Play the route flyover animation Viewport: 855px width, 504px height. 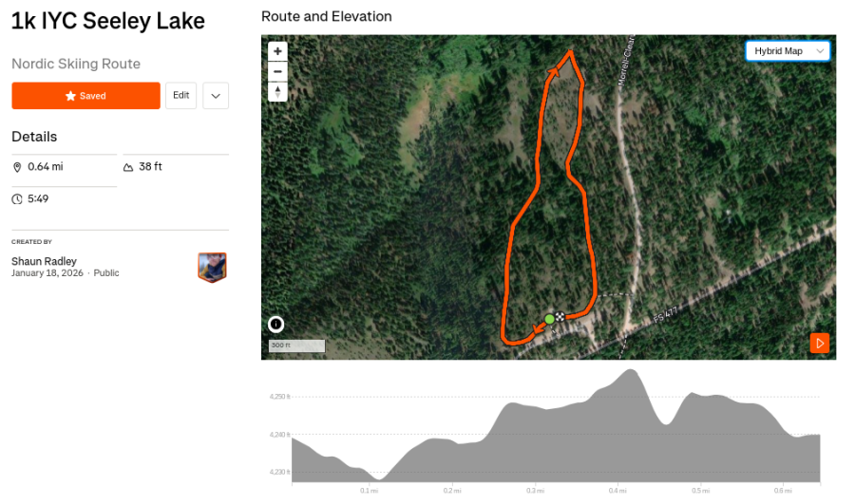[820, 343]
